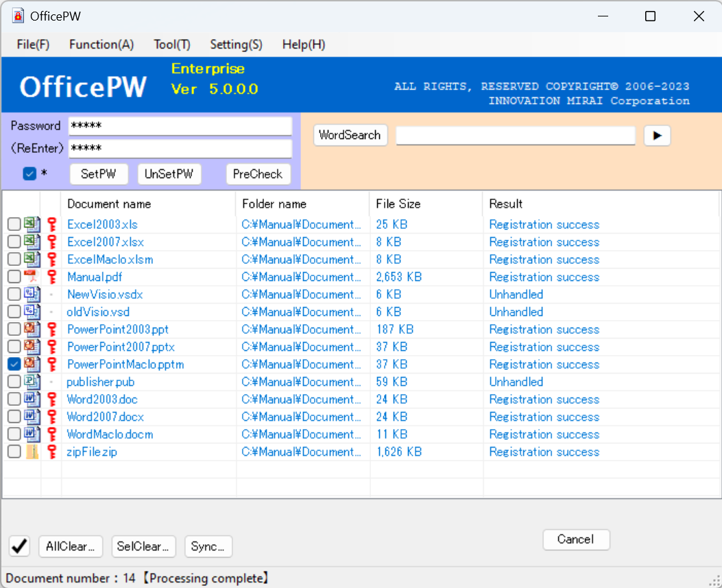Click the Excel icon beside ExcelMaclo.xlsm
The width and height of the screenshot is (722, 588).
[32, 259]
